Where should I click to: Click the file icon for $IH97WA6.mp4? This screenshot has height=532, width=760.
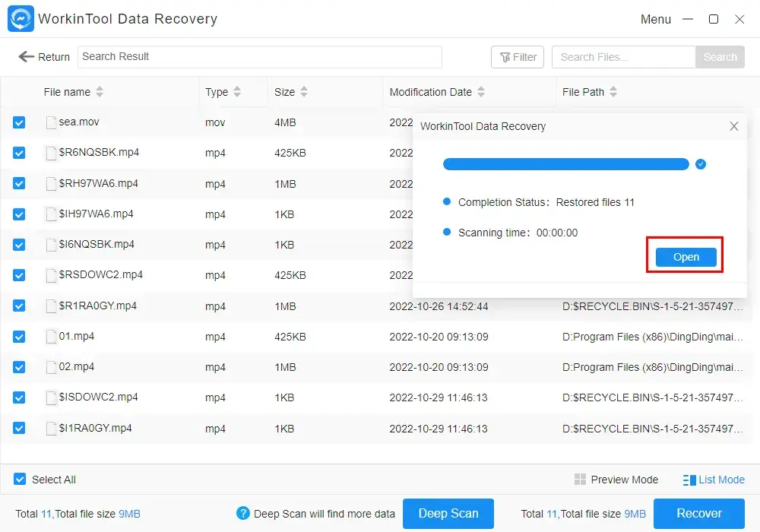[51, 214]
